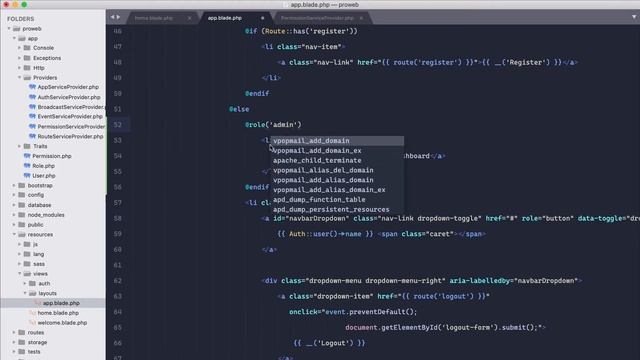Click the unsaved-changes dot on app.blade.php tab
The height and width of the screenshot is (360, 640).
(x=262, y=18)
